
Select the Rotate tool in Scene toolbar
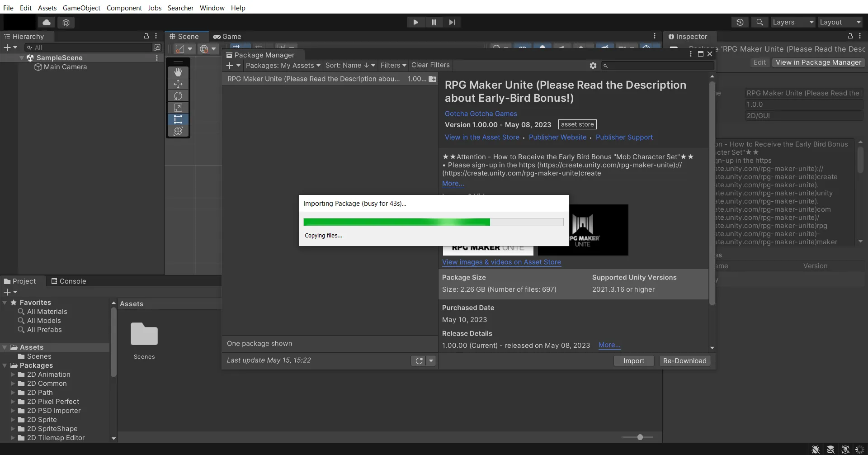(178, 96)
